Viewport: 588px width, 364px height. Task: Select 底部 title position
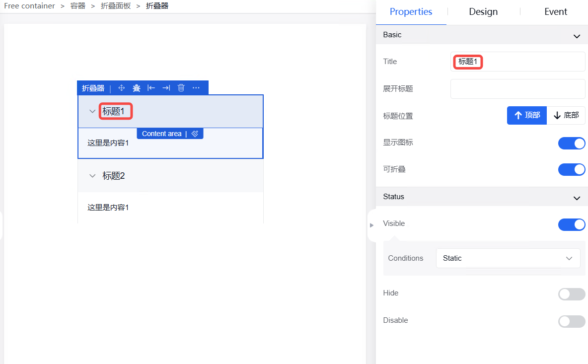566,116
